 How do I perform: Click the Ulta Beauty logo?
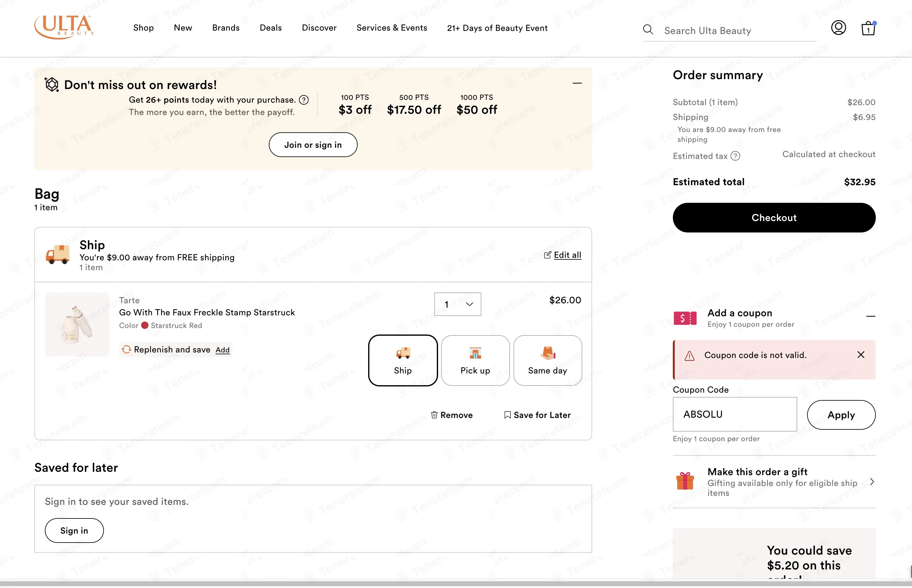tap(64, 27)
